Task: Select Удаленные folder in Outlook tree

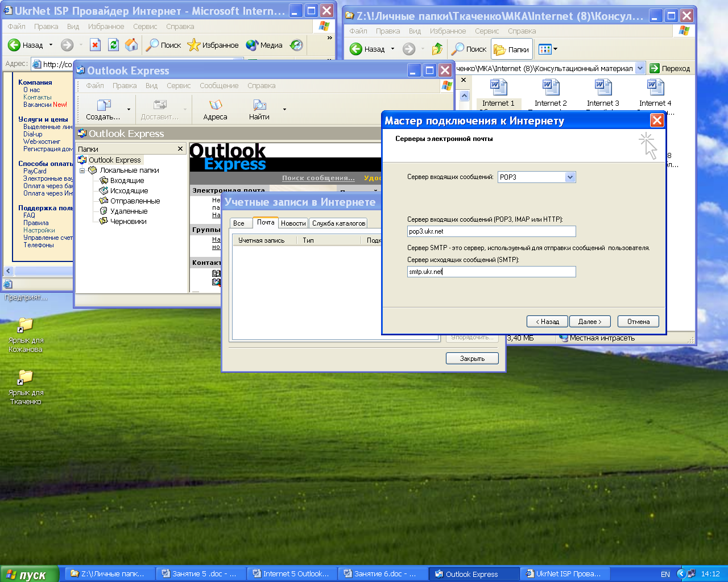Action: [x=129, y=211]
